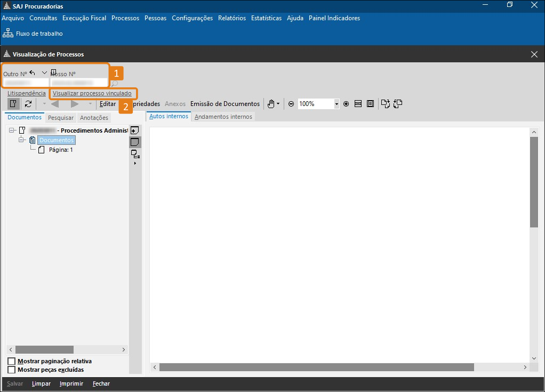
Task: Check Mostrar peças excluídas option
Action: [12, 370]
